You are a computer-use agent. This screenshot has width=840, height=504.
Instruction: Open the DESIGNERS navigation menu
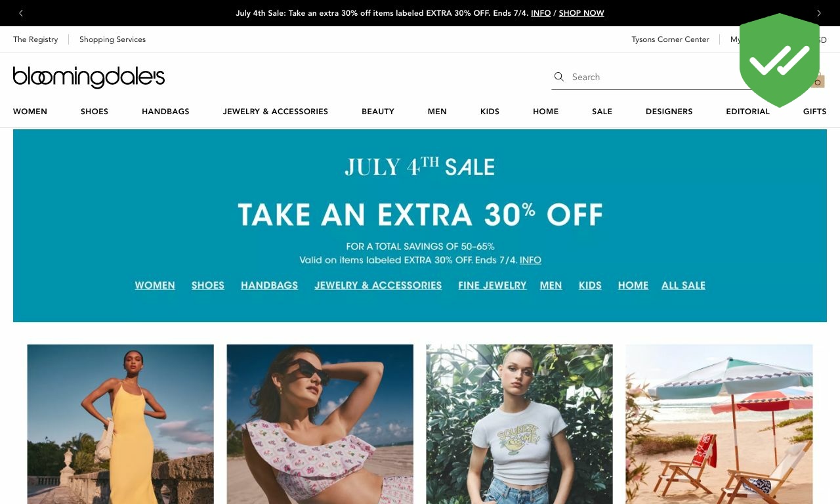[669, 112]
